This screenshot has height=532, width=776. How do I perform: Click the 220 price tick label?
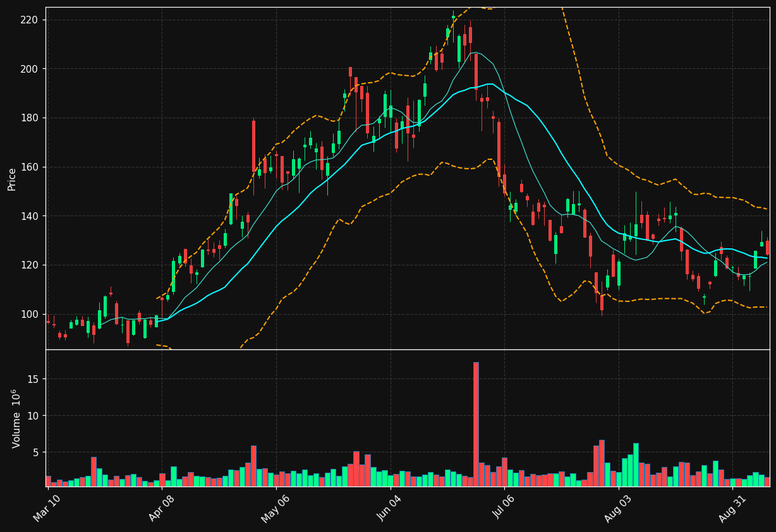click(30, 20)
